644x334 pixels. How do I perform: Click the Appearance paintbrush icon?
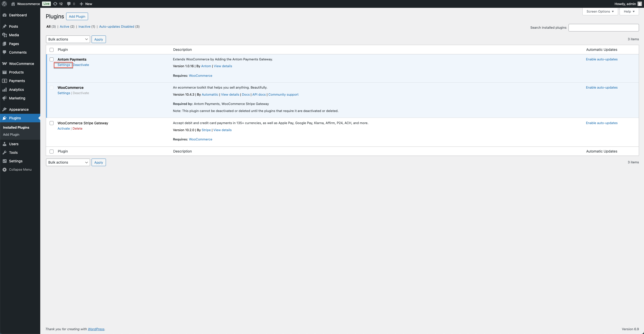coord(5,109)
